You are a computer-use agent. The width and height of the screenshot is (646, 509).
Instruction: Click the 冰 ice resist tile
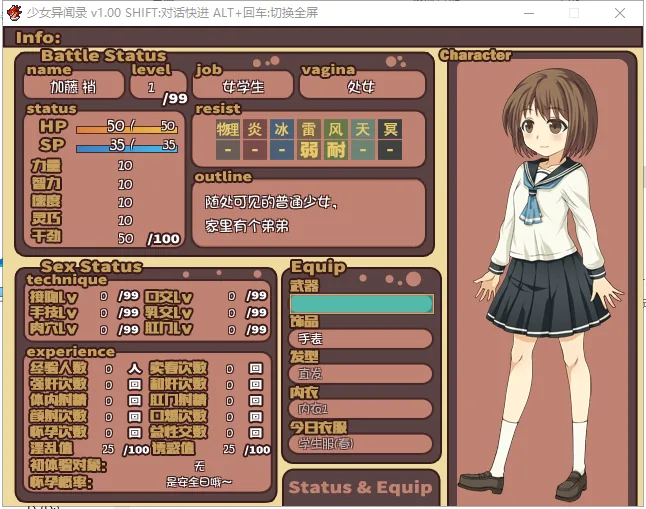[x=281, y=129]
